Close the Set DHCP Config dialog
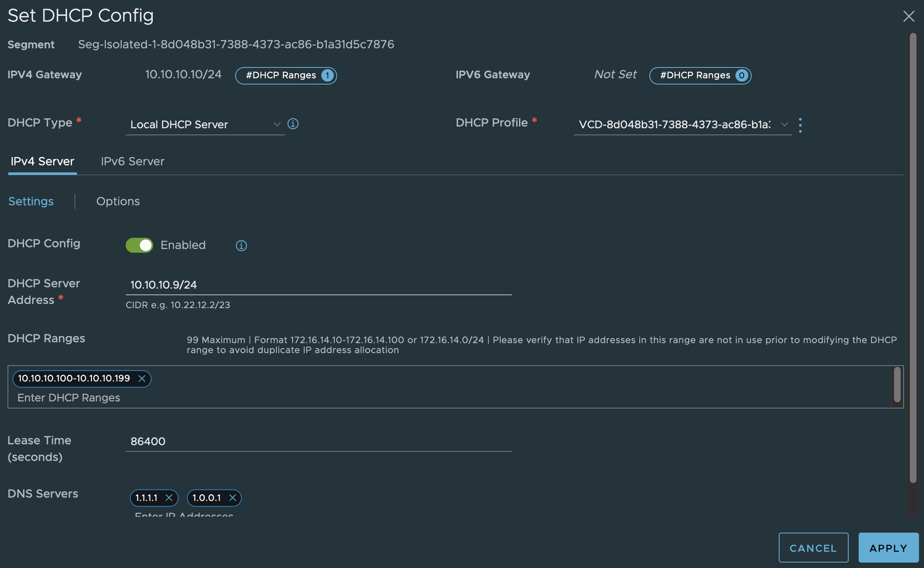The width and height of the screenshot is (924, 568). 909,16
